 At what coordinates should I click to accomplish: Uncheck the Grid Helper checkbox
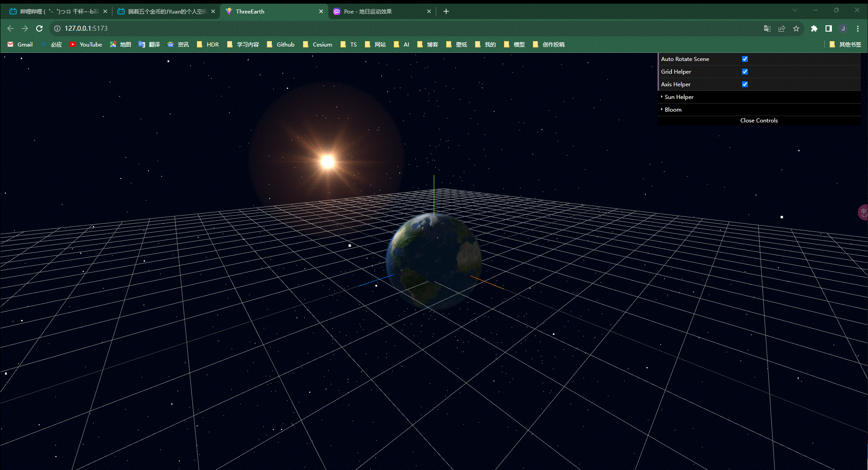(x=745, y=71)
